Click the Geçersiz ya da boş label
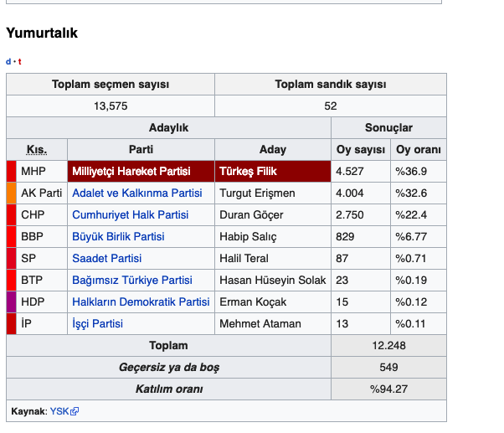504x433 pixels. tap(169, 367)
